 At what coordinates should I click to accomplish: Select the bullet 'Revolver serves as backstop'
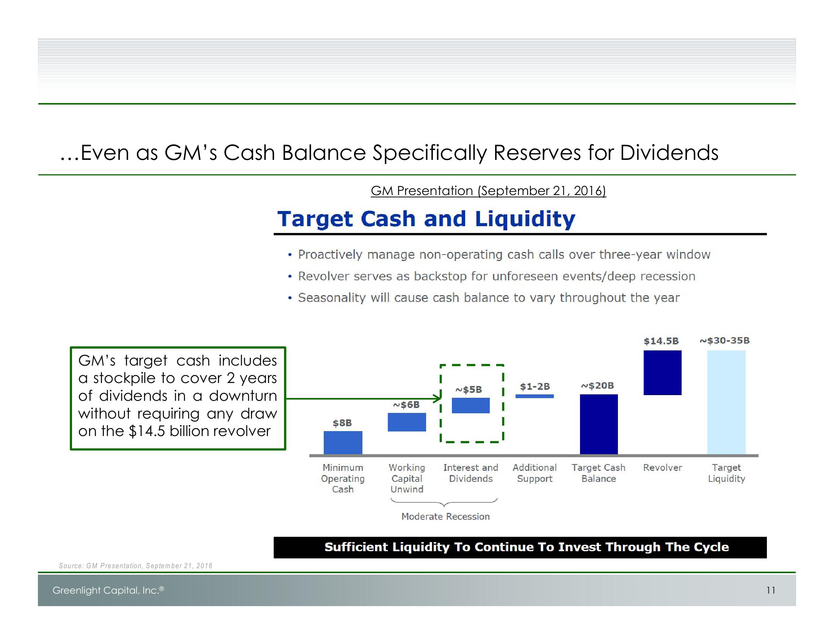click(x=497, y=276)
